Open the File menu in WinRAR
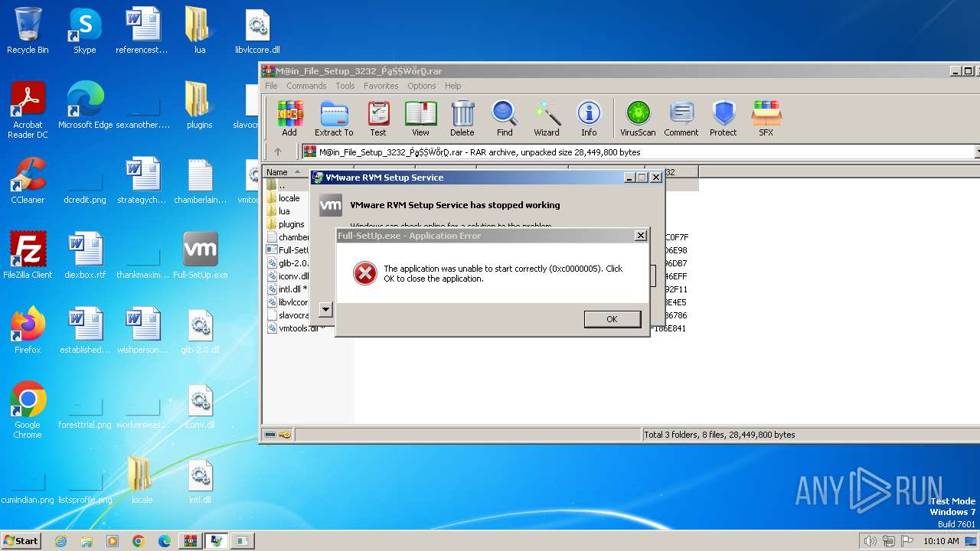 coord(271,86)
